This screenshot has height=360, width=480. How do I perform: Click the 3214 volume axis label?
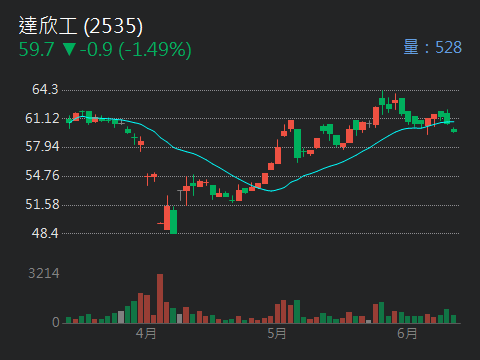point(44,273)
